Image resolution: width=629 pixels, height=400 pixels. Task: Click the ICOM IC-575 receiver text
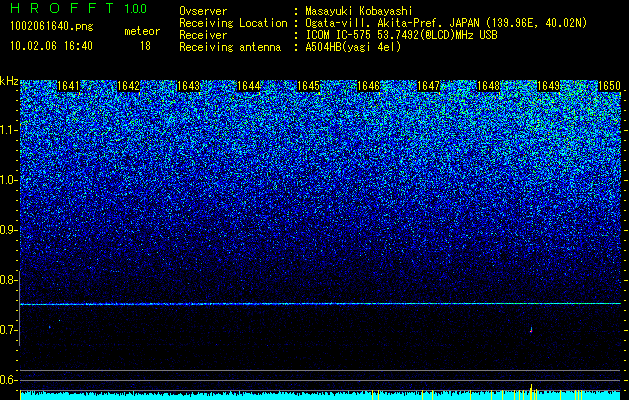click(x=401, y=35)
